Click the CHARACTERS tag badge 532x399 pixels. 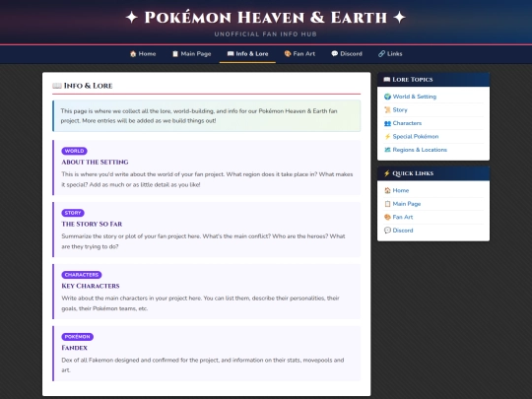click(82, 275)
